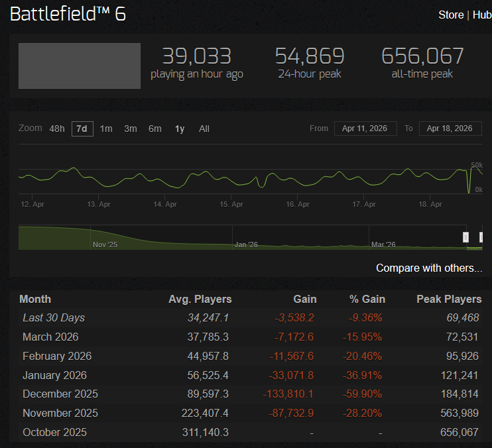492x448 pixels.
Task: Select the November 2025 row label
Action: (60, 413)
